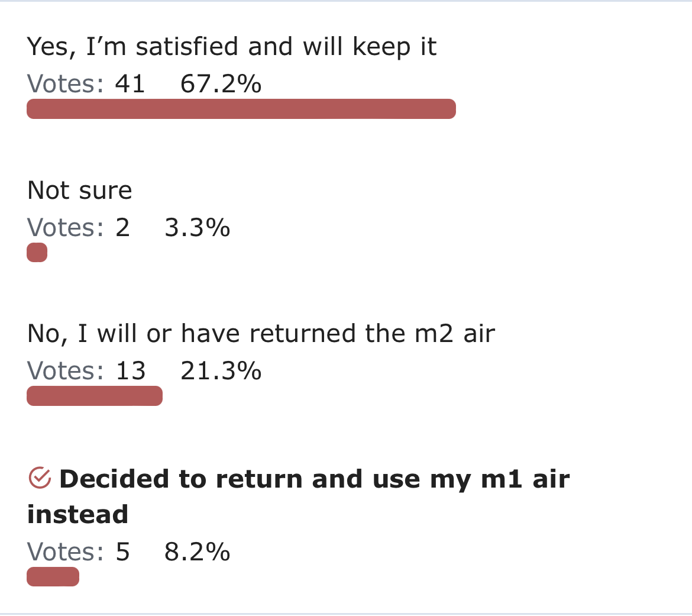This screenshot has width=692, height=616.
Task: Click the 8.2% result bar
Action: click(x=53, y=577)
